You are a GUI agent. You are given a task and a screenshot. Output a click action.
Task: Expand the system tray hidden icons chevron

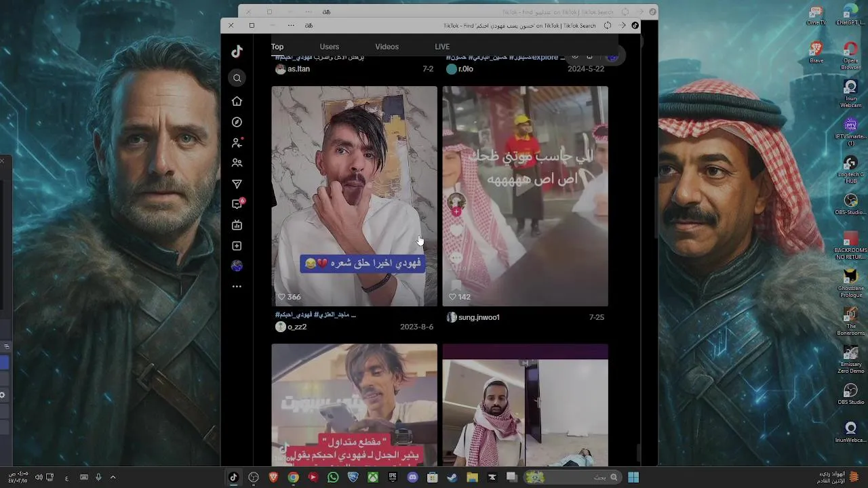pos(113,477)
